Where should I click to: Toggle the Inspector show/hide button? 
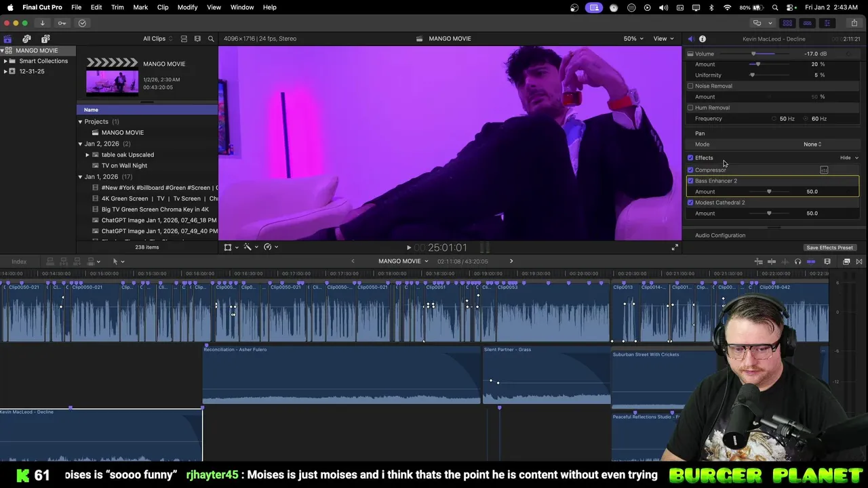point(827,23)
